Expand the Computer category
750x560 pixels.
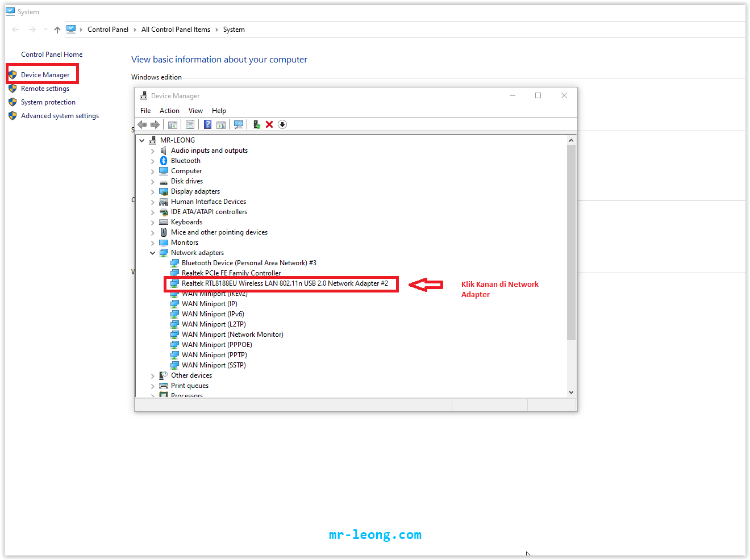152,172
